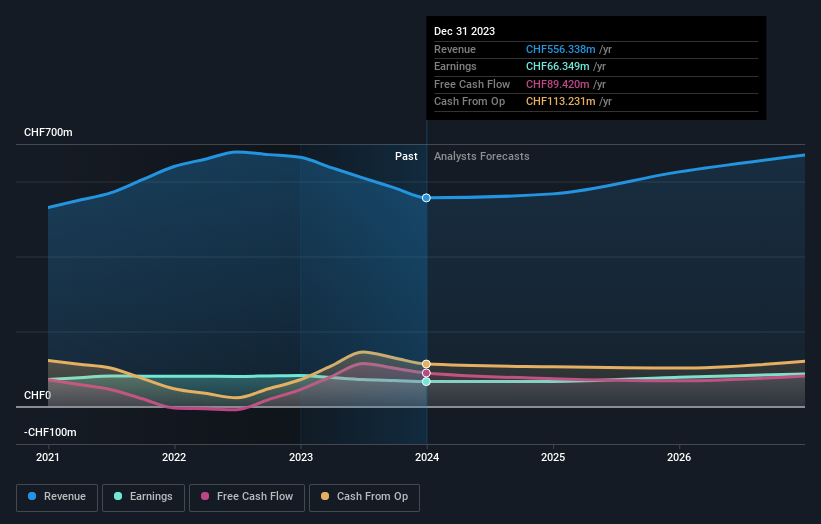Click the 2022 x-axis label
This screenshot has height=524, width=821.
174,457
